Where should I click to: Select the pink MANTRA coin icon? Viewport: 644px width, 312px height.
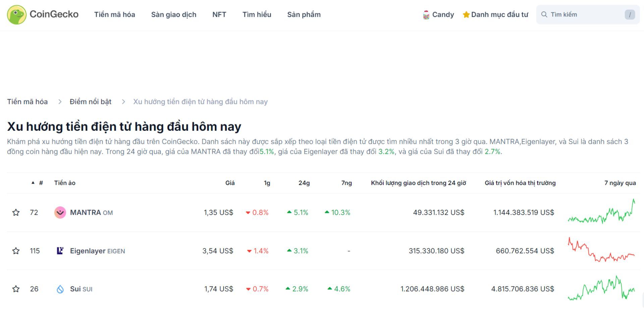coord(60,212)
